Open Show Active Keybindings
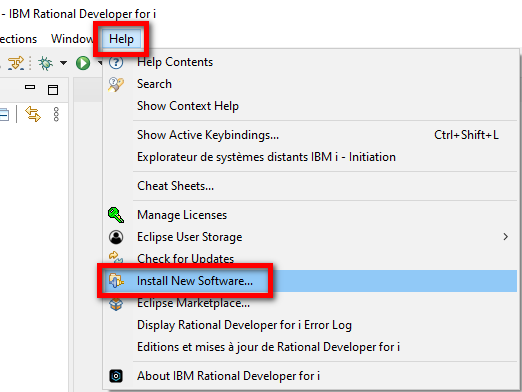The width and height of the screenshot is (522, 392). [208, 135]
